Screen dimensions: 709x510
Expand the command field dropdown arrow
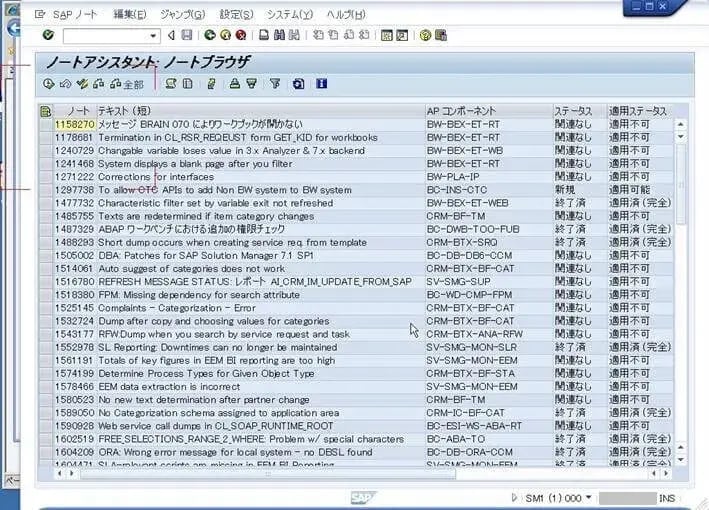point(153,36)
